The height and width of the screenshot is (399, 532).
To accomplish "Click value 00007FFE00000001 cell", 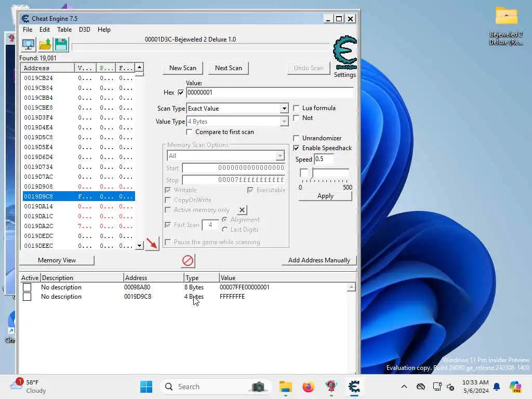I will coord(244,287).
